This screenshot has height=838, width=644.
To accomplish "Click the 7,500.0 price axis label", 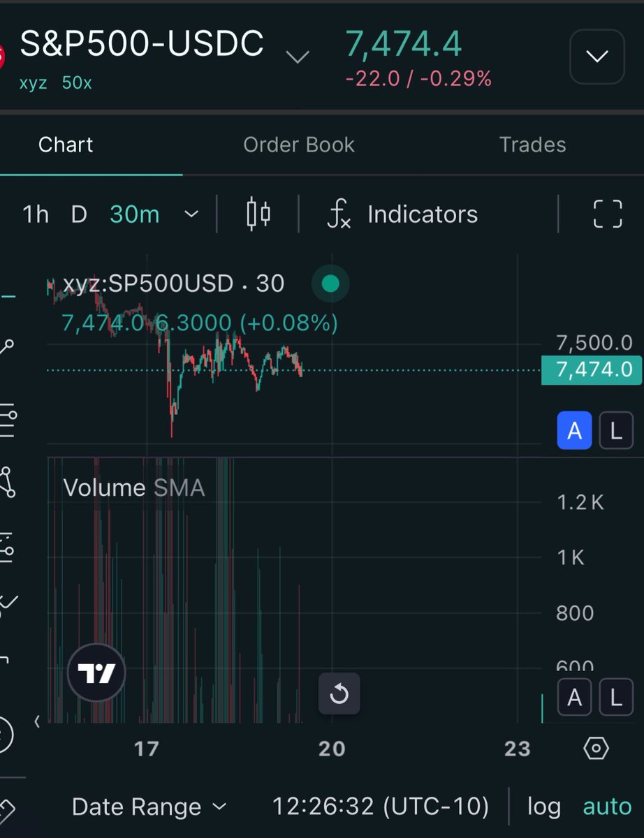I will coord(594,343).
